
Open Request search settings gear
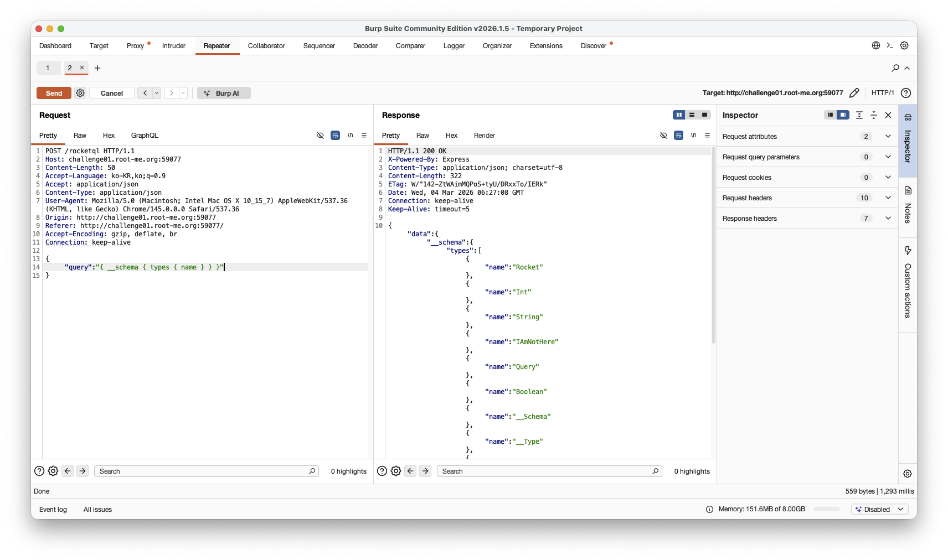(53, 471)
